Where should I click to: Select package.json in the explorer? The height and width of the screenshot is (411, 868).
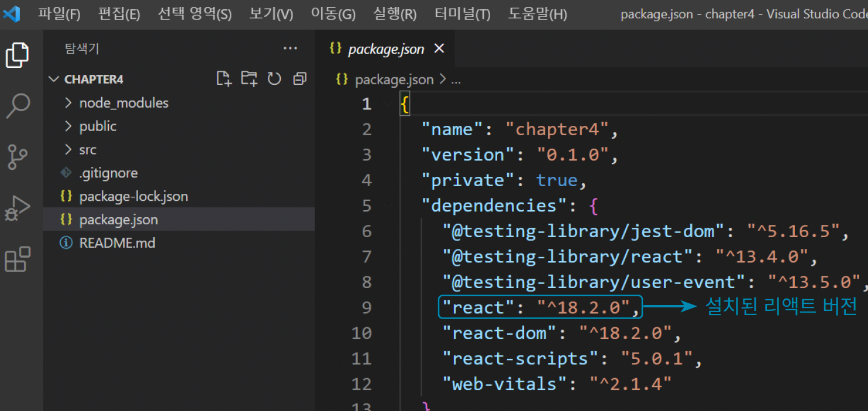[x=179, y=220]
